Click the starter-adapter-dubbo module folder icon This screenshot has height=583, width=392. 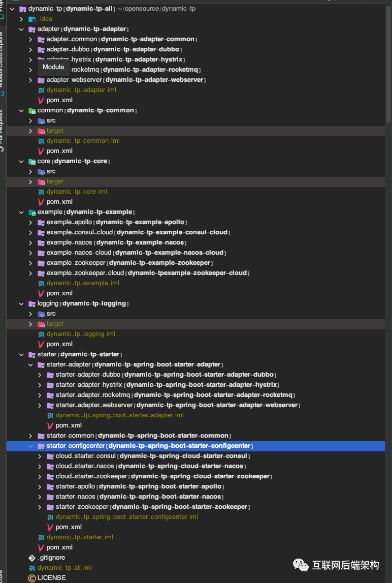point(50,375)
